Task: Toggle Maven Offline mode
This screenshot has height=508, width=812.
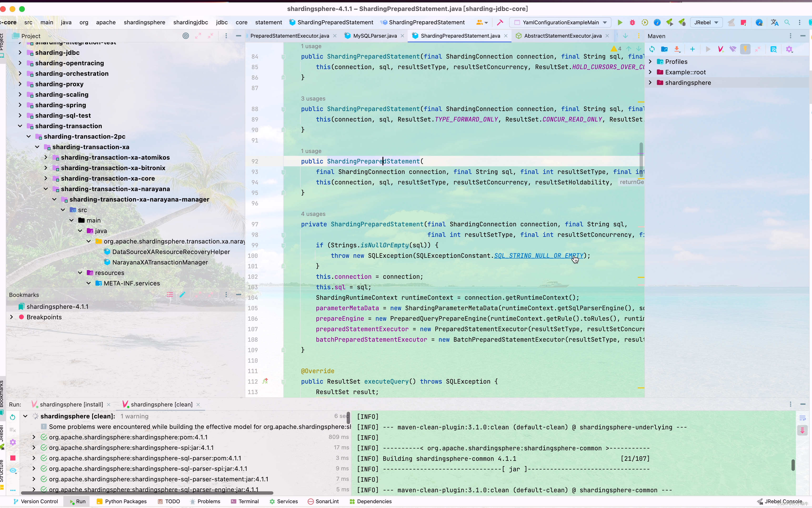Action: coord(733,49)
